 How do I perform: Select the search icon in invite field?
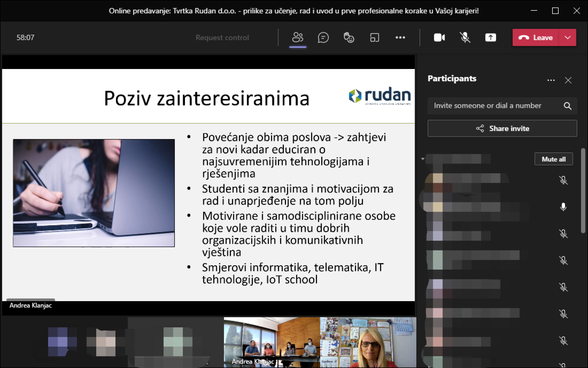point(567,106)
